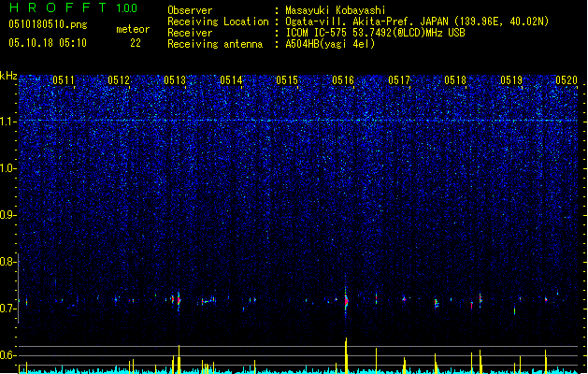
Task: Select the file name 0510180510.png
Action: pos(48,24)
